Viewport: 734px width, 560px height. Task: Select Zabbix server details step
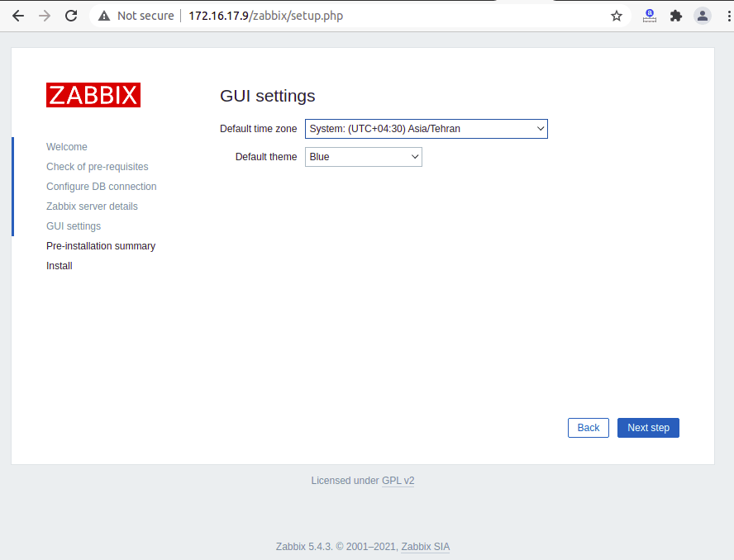click(x=92, y=206)
